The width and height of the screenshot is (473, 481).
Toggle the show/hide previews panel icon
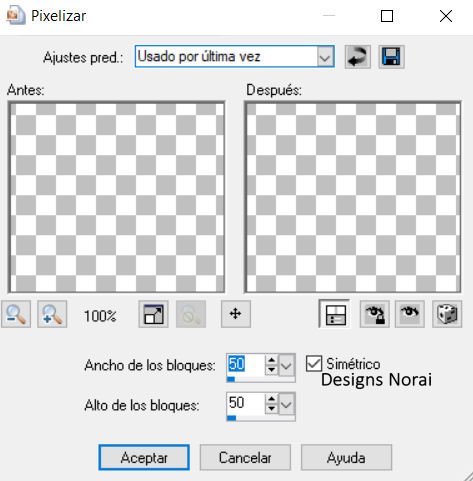(x=334, y=314)
